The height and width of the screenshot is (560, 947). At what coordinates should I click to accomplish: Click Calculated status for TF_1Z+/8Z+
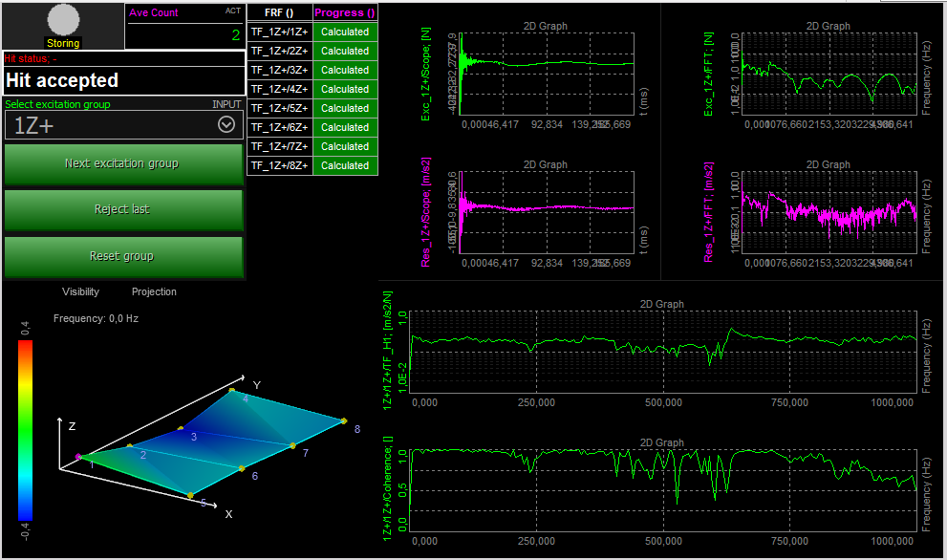345,165
